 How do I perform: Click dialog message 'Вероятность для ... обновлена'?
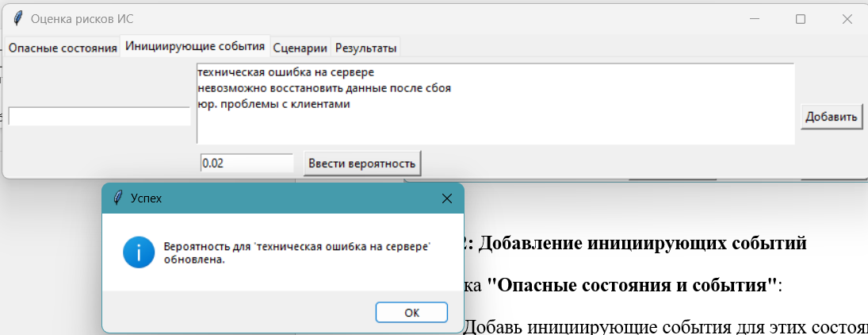tap(298, 253)
